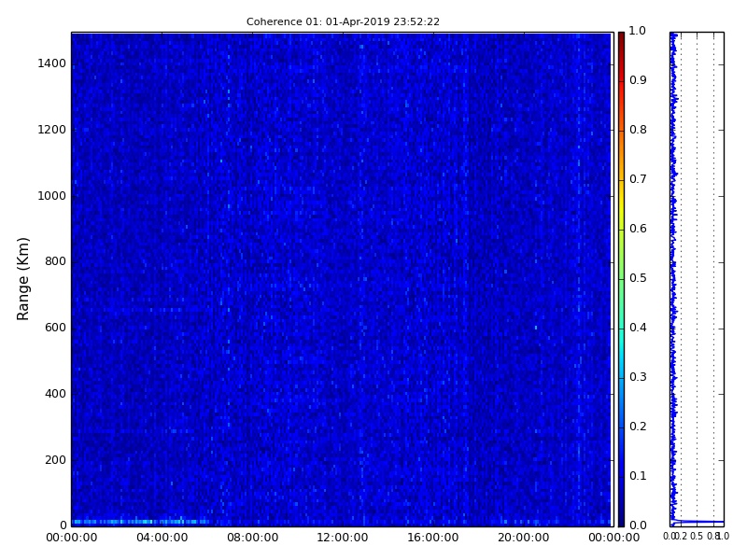Click the dark red top of the colorbar
This screenshot has width=747, height=560.
click(621, 35)
